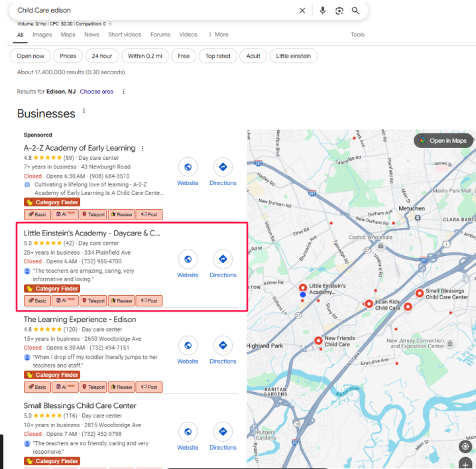The height and width of the screenshot is (469, 476).
Task: Toggle the Free filter chip
Action: click(184, 56)
